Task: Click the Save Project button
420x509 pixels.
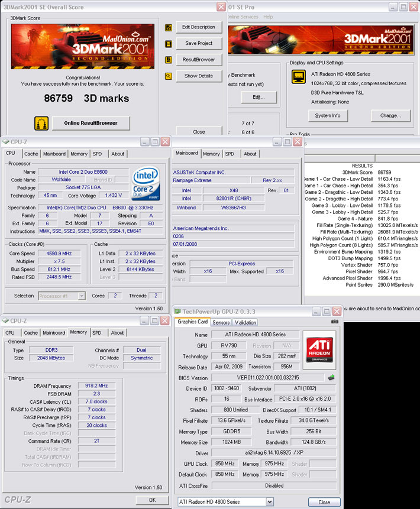Action: coord(199,43)
